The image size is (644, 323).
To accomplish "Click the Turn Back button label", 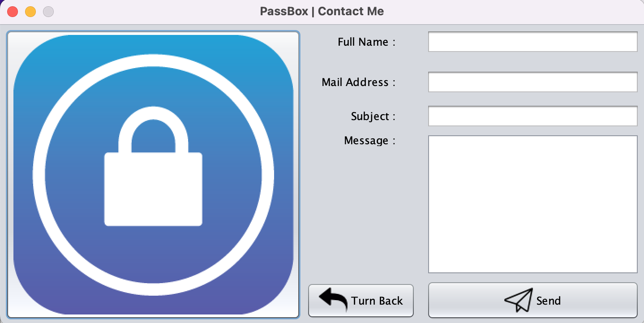I will (377, 301).
